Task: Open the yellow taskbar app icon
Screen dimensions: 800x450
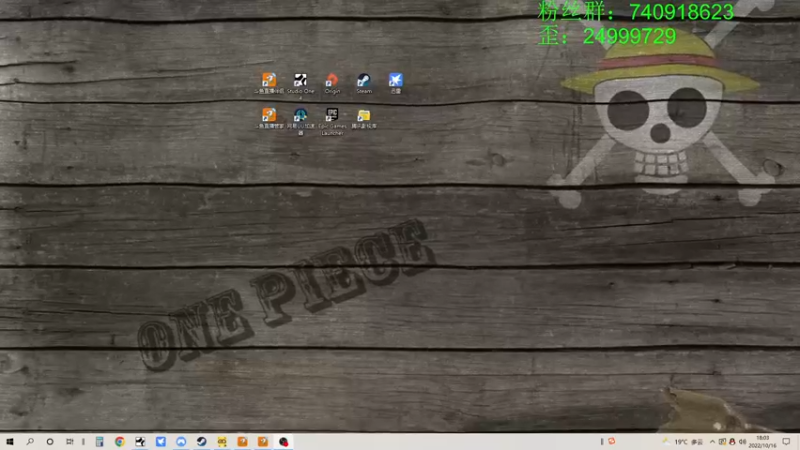Action: click(222, 441)
